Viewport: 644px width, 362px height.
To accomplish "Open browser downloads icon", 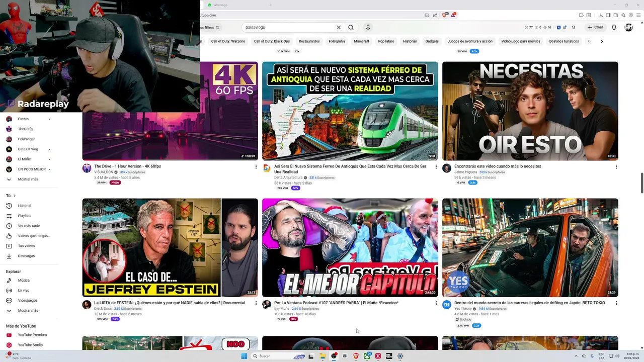I will [601, 15].
